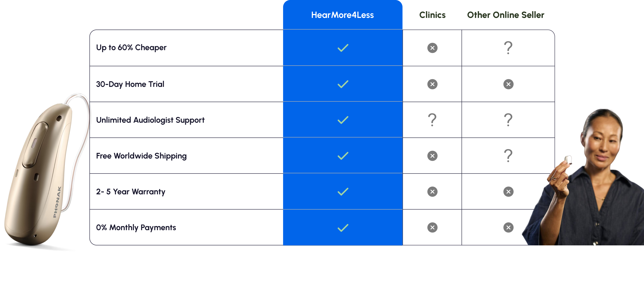
Task: Click Other Online Seller question mark for Free Shipping
Action: [x=508, y=156]
